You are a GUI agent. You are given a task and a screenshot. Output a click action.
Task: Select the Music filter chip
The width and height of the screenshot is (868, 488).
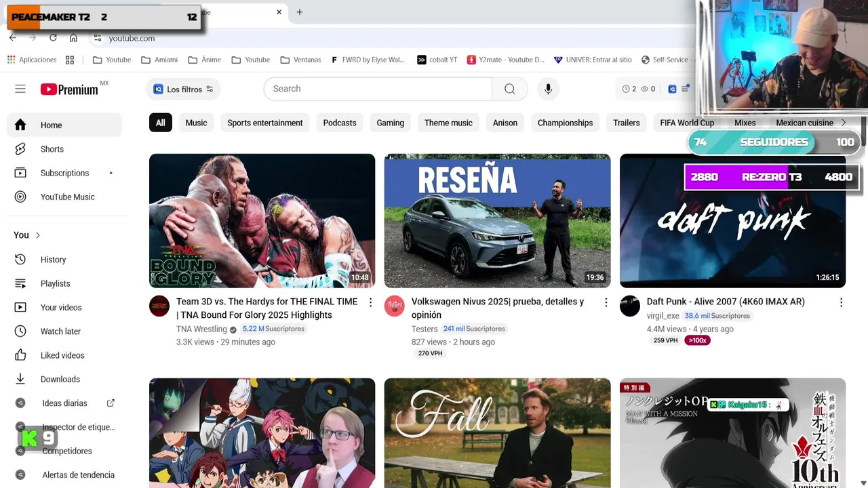(x=196, y=123)
